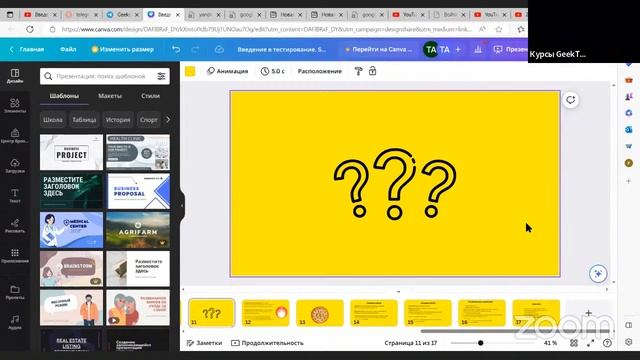
Task: Select slide 12 thumbnail
Action: coord(265,313)
